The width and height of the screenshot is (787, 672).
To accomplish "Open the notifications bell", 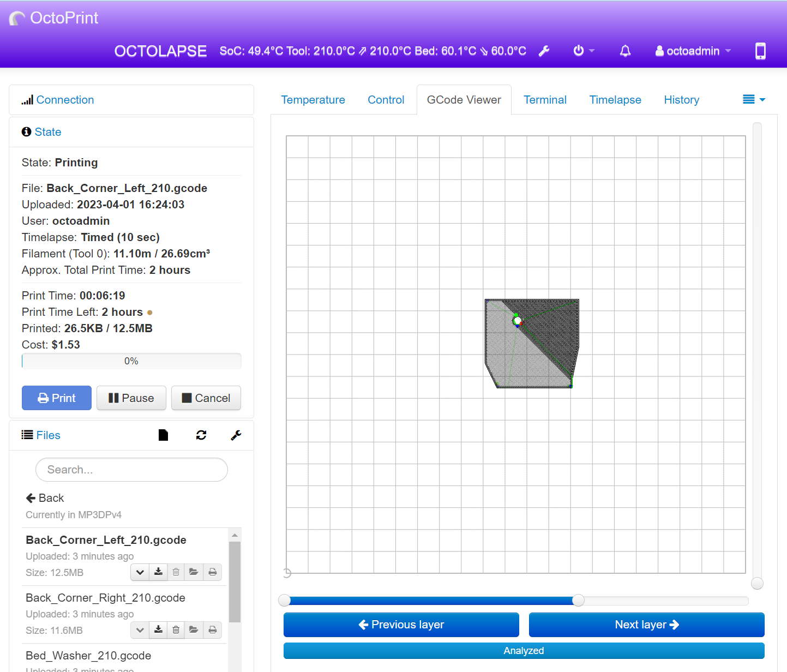I will (x=626, y=51).
